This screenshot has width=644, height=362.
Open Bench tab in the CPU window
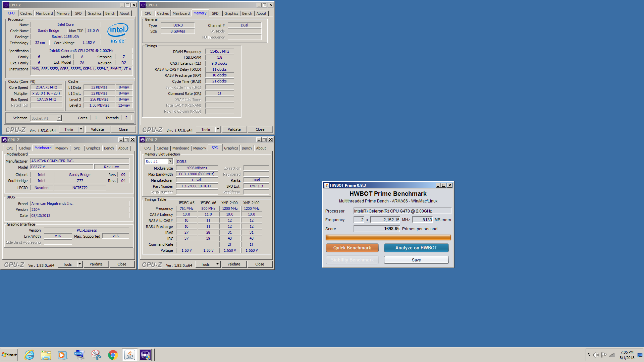[110, 13]
